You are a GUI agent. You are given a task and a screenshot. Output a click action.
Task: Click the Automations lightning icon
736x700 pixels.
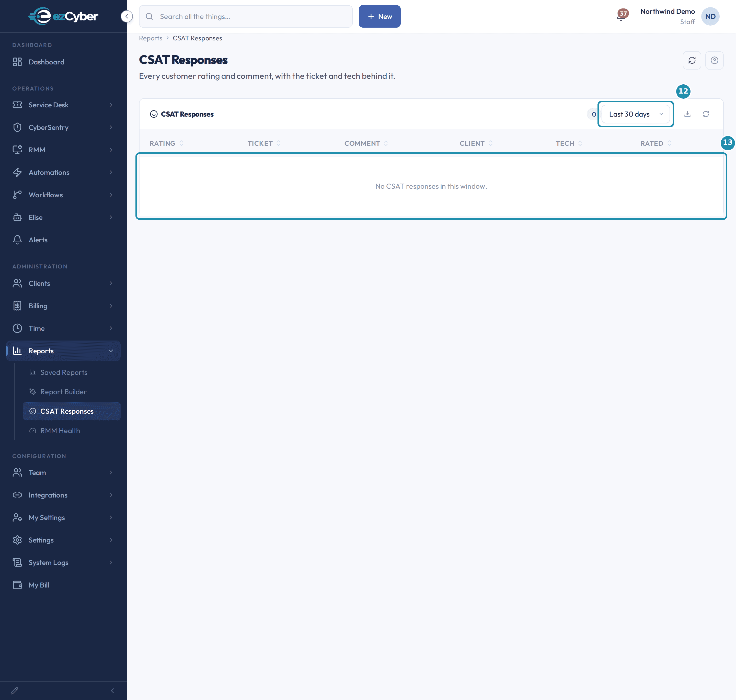pyautogui.click(x=17, y=172)
